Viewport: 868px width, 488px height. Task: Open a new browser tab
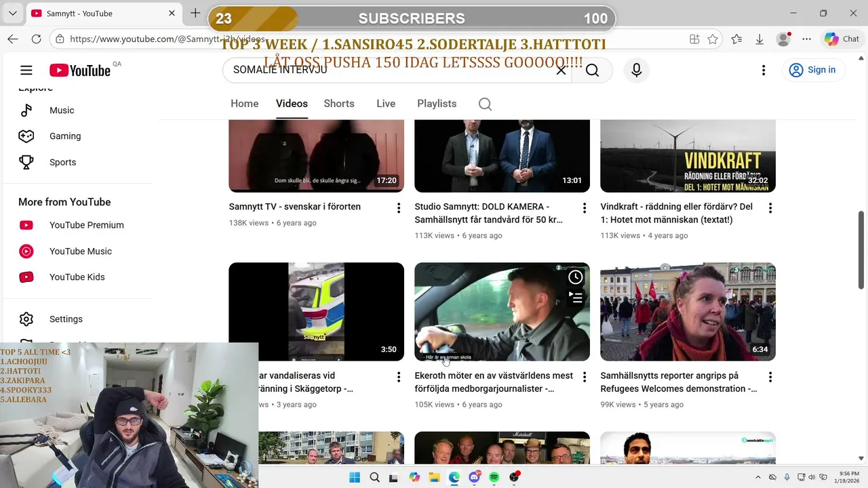pyautogui.click(x=195, y=13)
